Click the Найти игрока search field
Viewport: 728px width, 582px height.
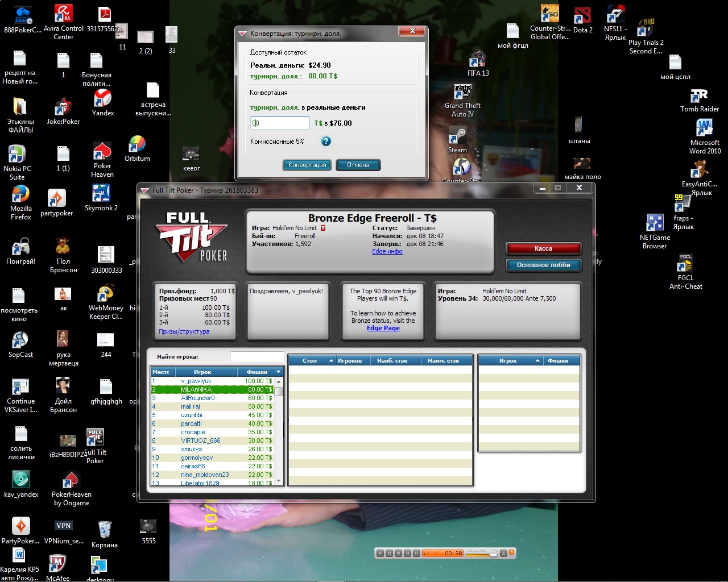tap(257, 357)
